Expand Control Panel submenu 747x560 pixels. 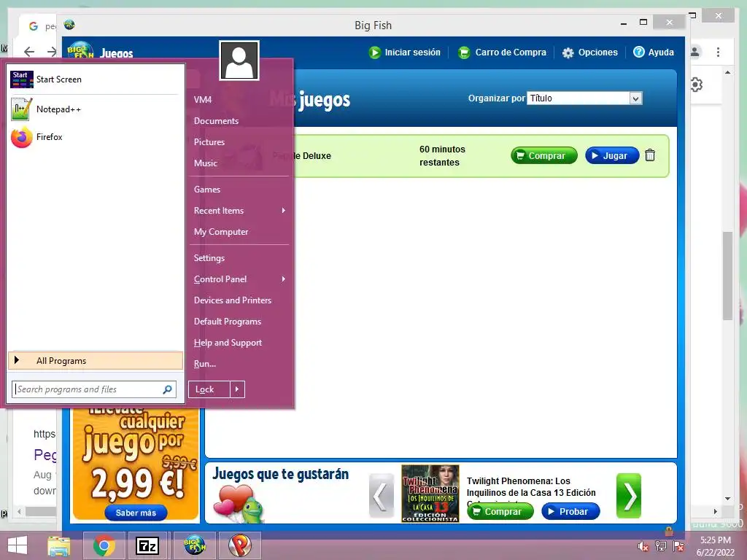point(239,279)
